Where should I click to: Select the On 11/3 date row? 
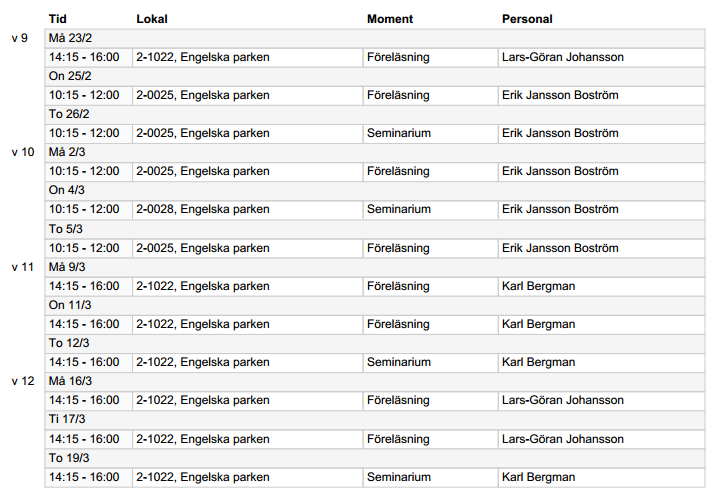[375, 305]
